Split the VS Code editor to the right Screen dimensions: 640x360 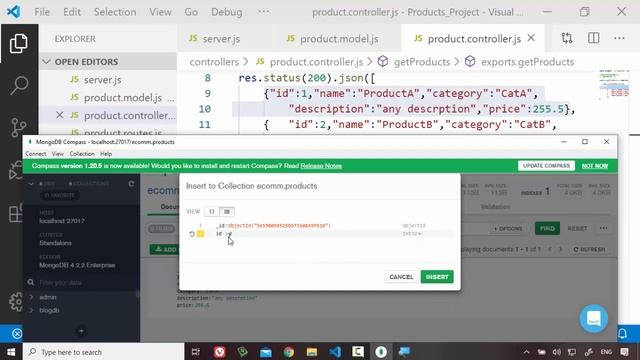(593, 38)
